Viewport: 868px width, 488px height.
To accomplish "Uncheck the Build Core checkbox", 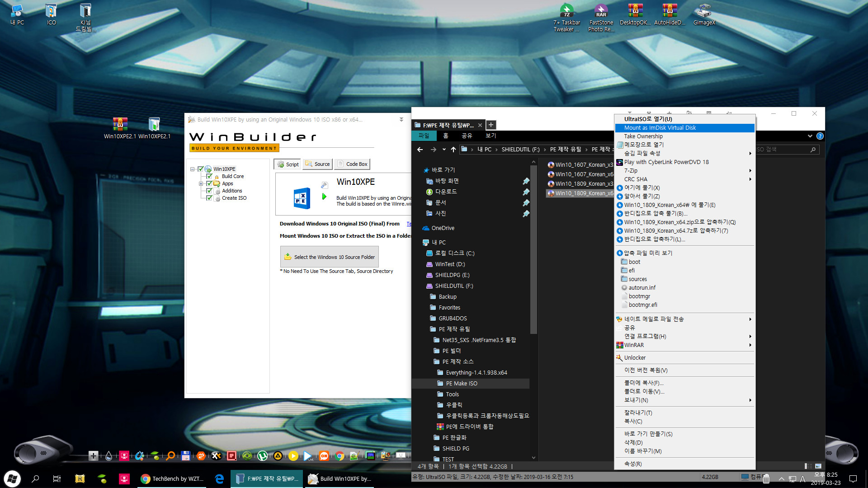I will [209, 176].
